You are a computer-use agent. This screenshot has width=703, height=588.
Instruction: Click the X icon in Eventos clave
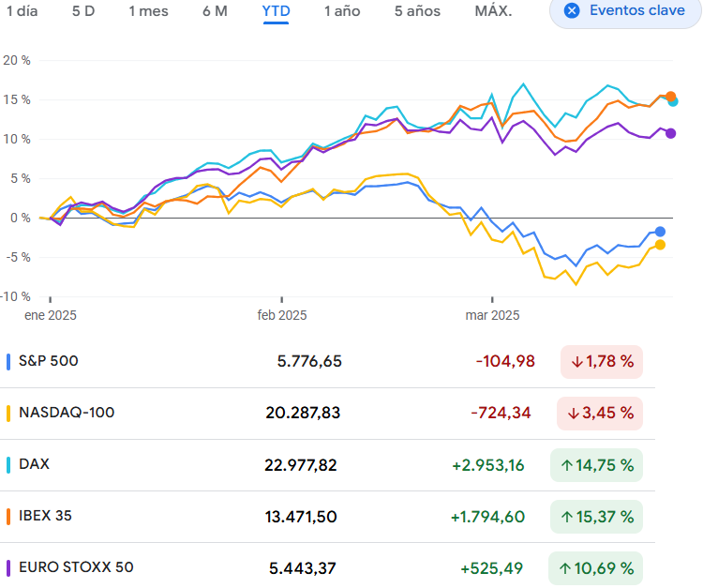coord(572,11)
